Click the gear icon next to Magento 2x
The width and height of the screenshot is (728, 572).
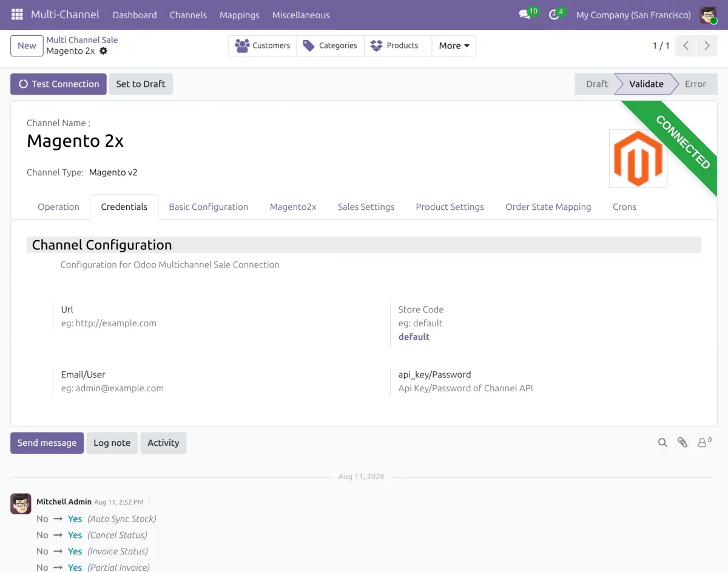[103, 51]
